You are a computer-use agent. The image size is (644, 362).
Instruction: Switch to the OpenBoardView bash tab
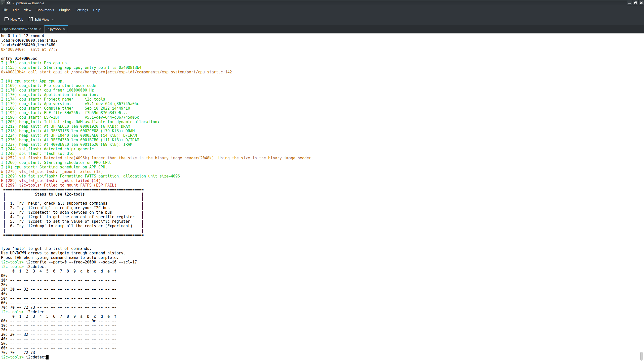[x=20, y=29]
